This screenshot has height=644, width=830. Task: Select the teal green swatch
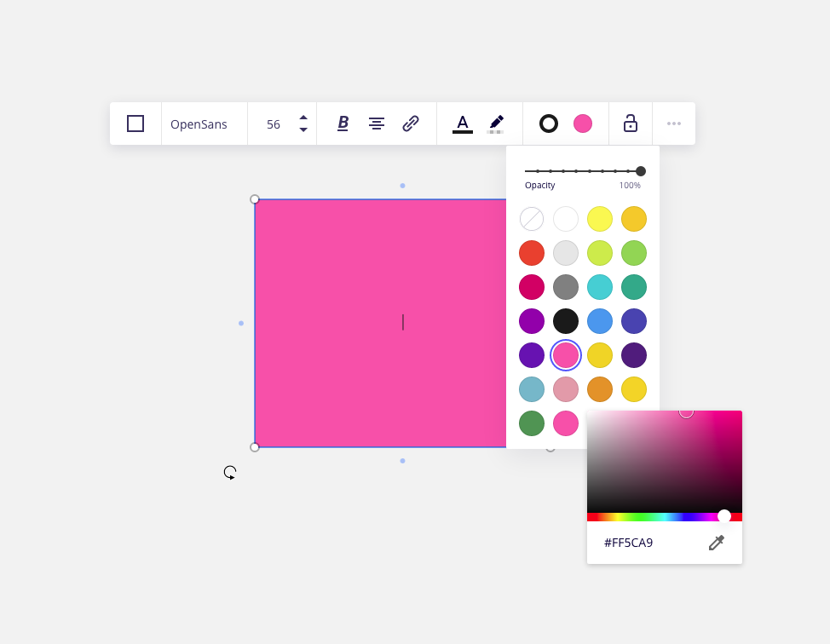tap(634, 287)
